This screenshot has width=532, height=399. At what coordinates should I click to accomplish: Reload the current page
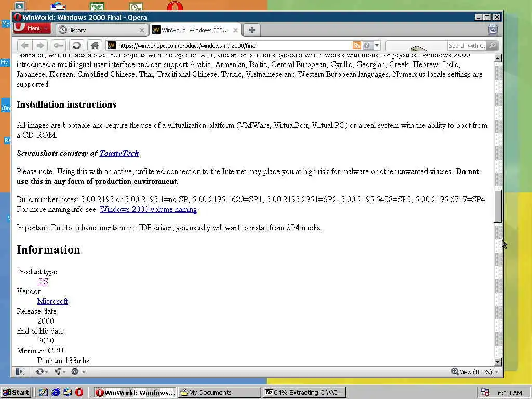(x=77, y=46)
